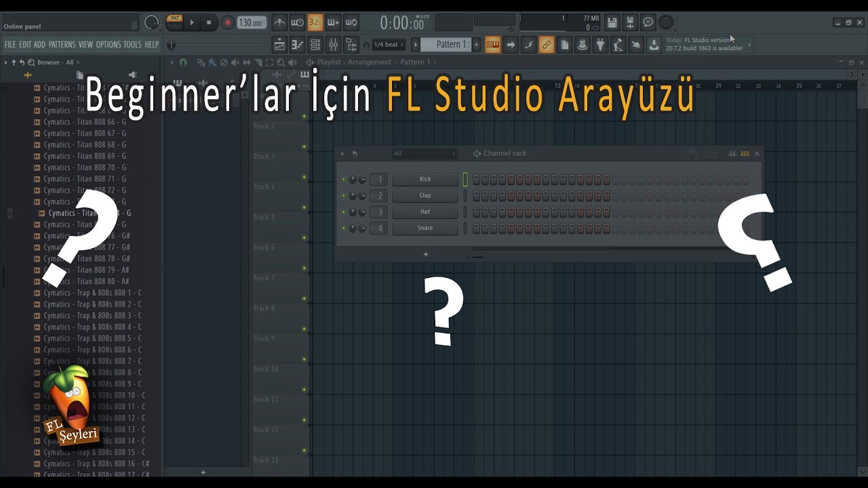Mute the Snare channel green light
Screen dimensions: 868x488
coord(344,228)
